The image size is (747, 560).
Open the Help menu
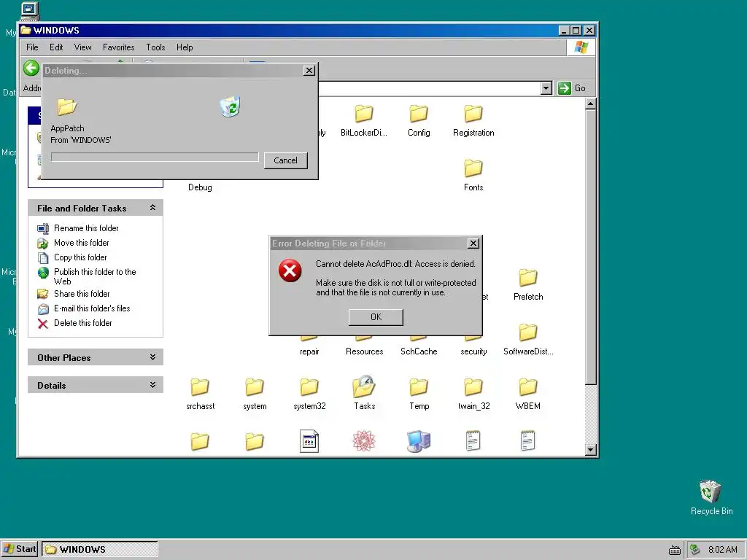coord(185,47)
